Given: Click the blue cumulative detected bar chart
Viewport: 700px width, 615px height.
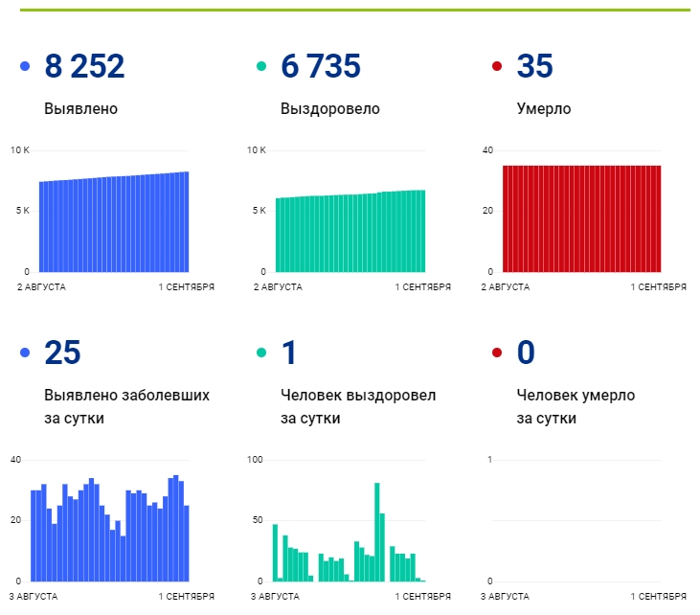Looking at the screenshot, I should (x=114, y=222).
